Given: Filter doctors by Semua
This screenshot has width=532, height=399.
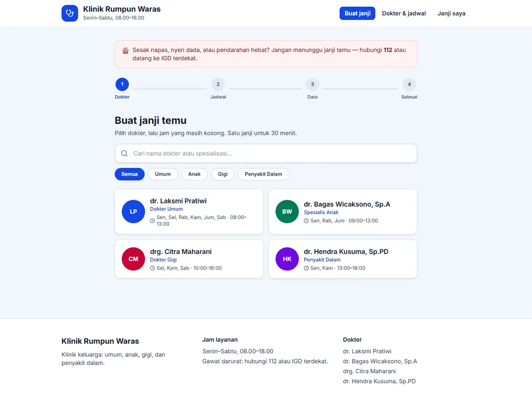Looking at the screenshot, I should 129,174.
